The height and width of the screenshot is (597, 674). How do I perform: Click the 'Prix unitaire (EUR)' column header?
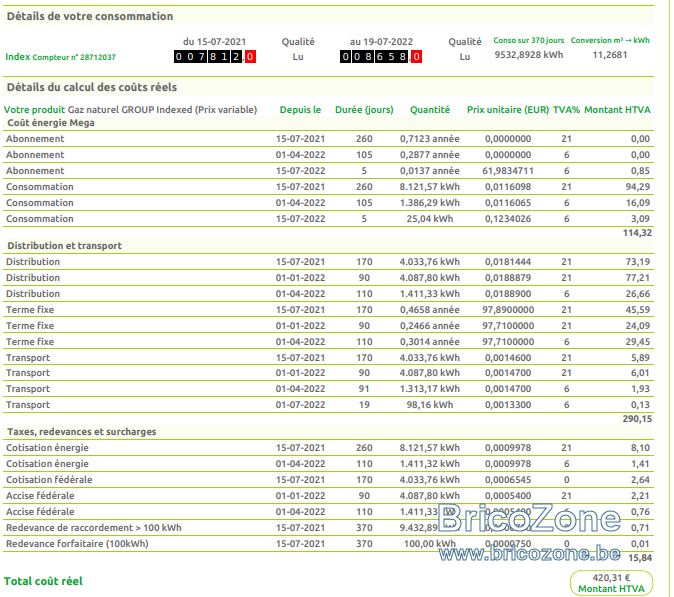pos(508,110)
